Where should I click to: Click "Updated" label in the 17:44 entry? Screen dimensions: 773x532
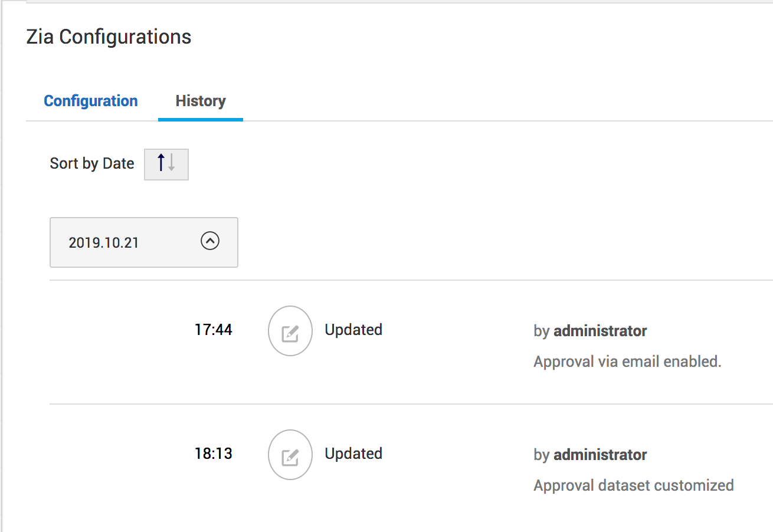pyautogui.click(x=353, y=330)
